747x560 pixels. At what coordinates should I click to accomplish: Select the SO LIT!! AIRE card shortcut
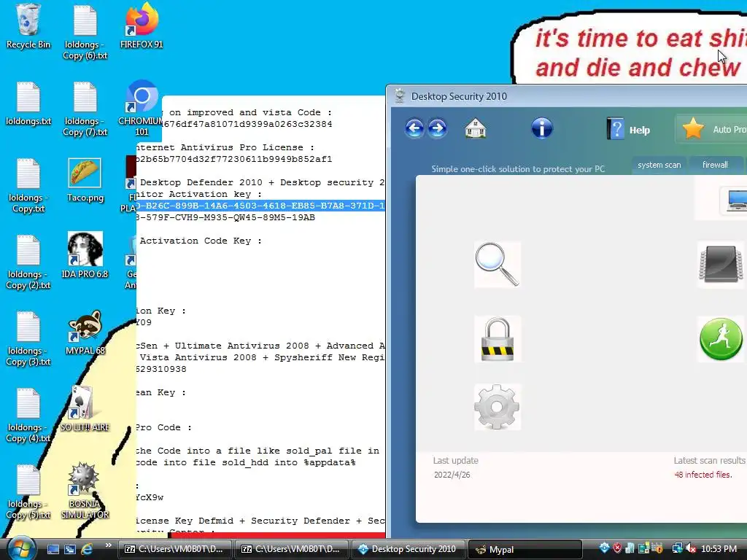pyautogui.click(x=85, y=408)
